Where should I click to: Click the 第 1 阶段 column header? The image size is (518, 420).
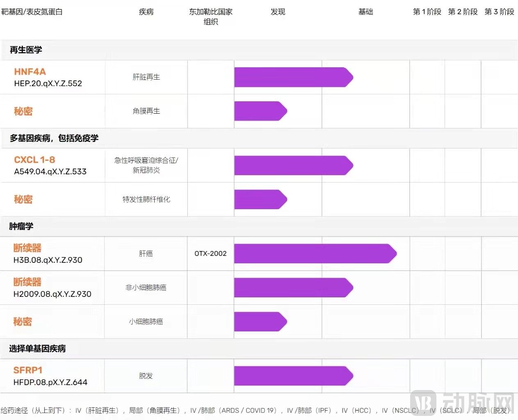[427, 12]
